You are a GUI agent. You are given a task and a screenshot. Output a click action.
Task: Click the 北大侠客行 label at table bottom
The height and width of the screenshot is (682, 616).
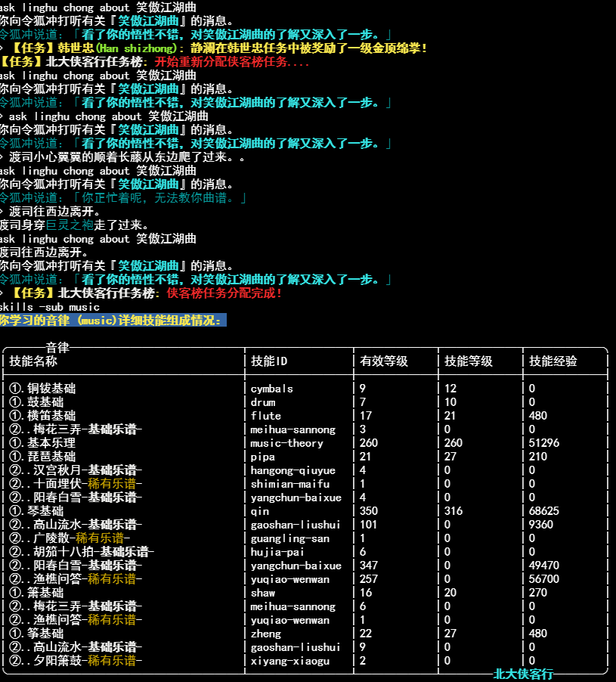click(x=523, y=674)
